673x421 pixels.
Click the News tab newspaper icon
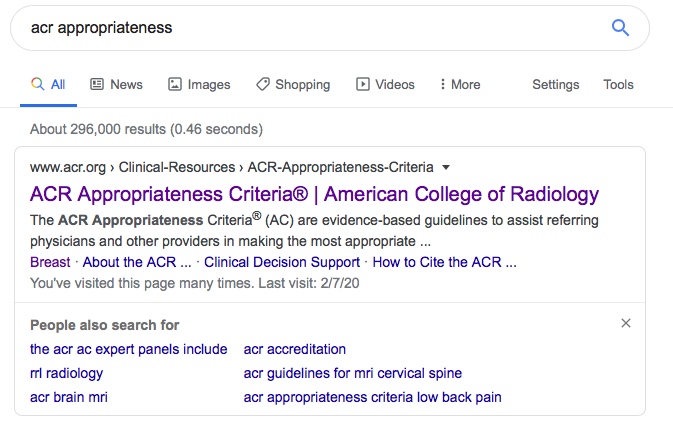click(x=97, y=84)
